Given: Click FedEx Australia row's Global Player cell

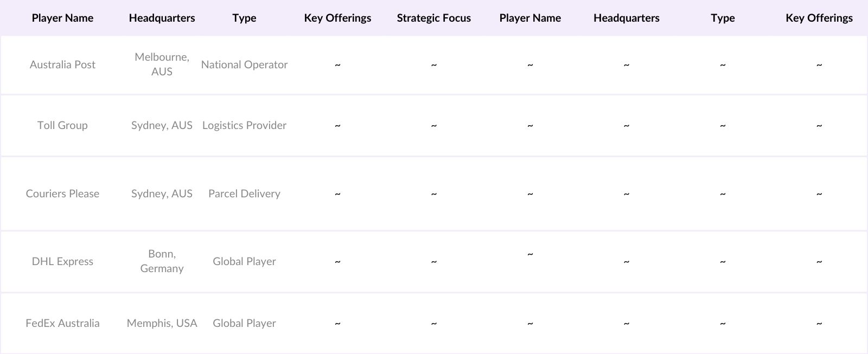Looking at the screenshot, I should pos(244,323).
